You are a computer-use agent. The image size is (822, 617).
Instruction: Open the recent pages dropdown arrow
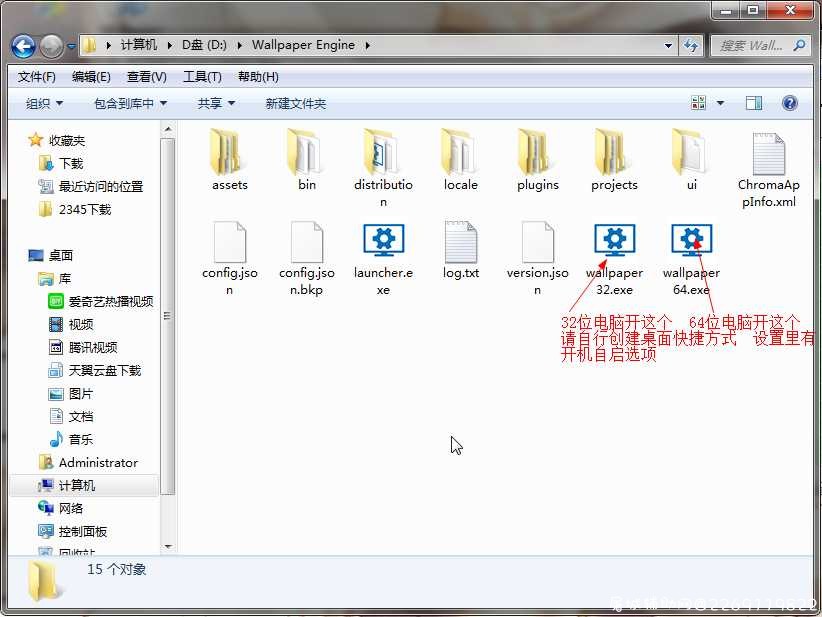coord(71,46)
